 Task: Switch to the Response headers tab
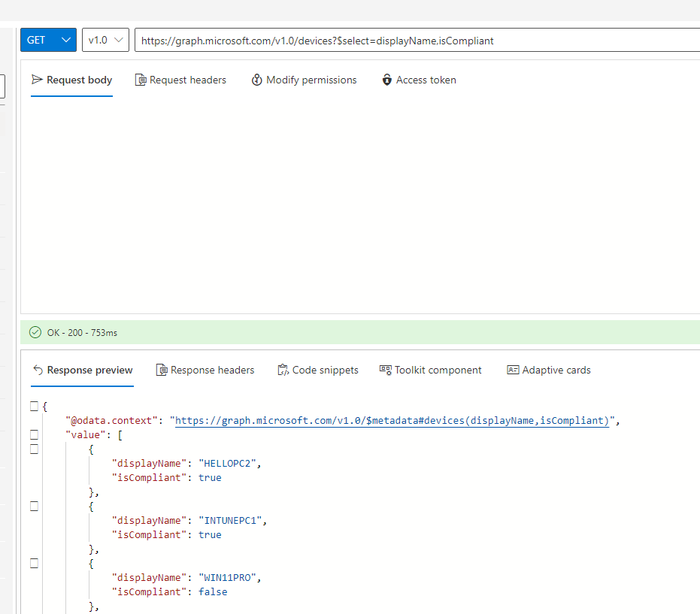pyautogui.click(x=205, y=370)
